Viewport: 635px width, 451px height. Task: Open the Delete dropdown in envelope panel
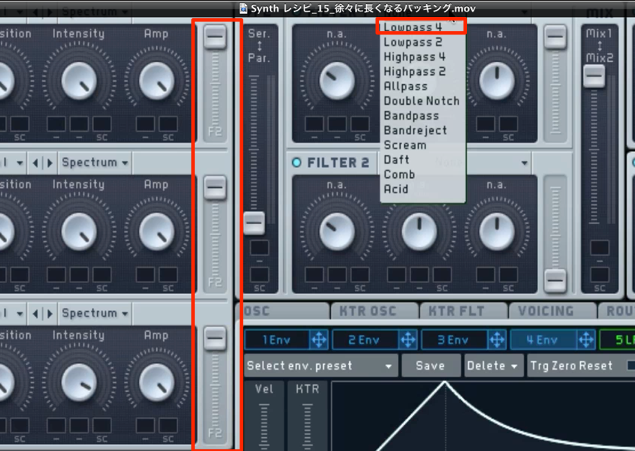pos(493,366)
